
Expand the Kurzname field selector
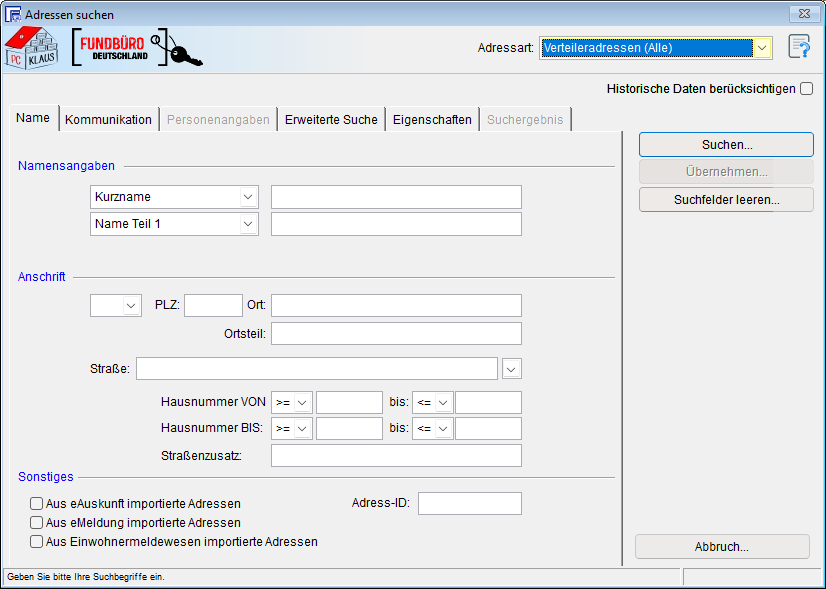pos(248,197)
